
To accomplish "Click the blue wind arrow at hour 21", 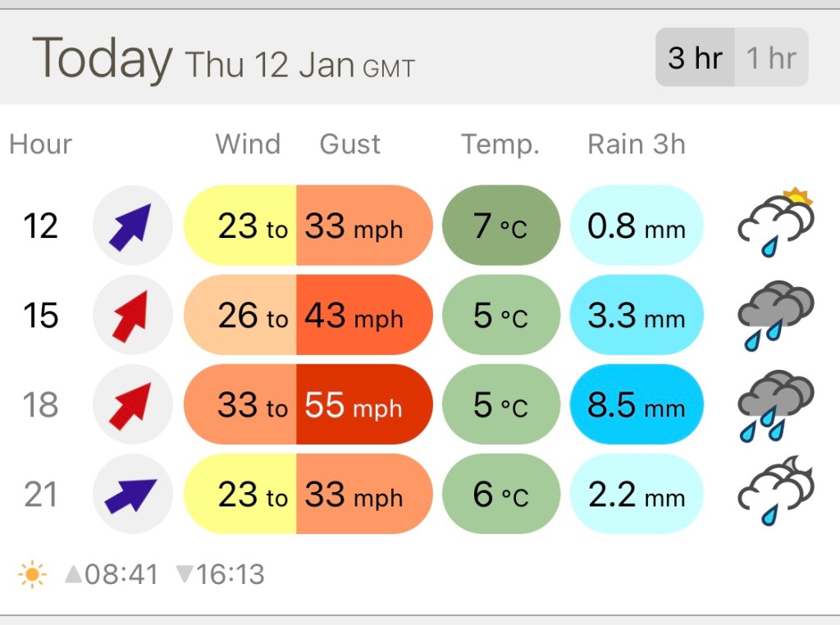I will point(132,494).
